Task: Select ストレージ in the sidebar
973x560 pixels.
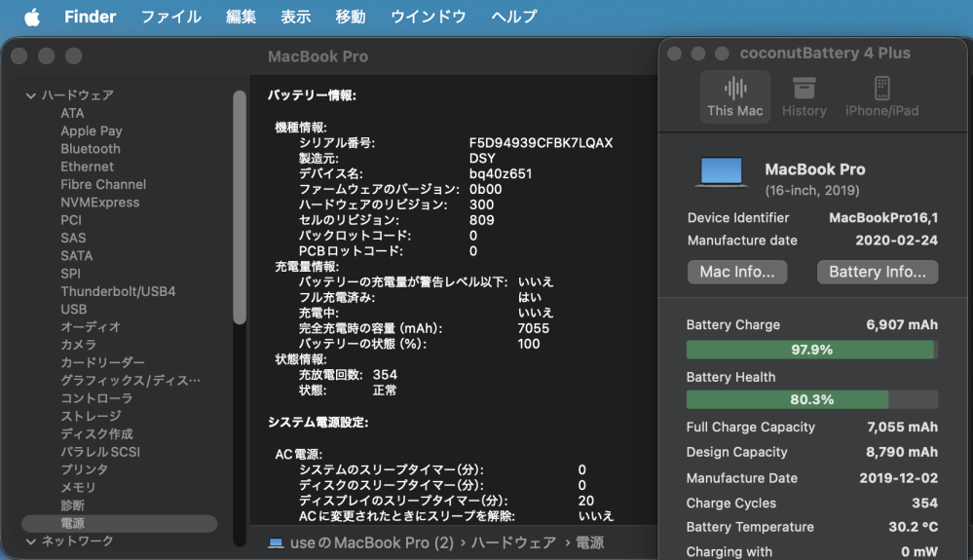Action: point(91,416)
